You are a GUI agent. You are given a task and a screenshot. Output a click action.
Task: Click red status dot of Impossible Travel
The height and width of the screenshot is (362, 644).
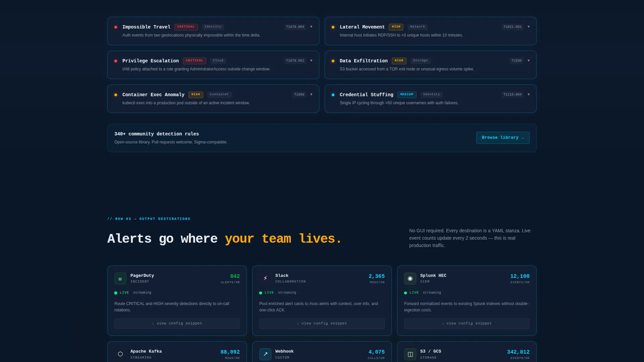pos(116,27)
